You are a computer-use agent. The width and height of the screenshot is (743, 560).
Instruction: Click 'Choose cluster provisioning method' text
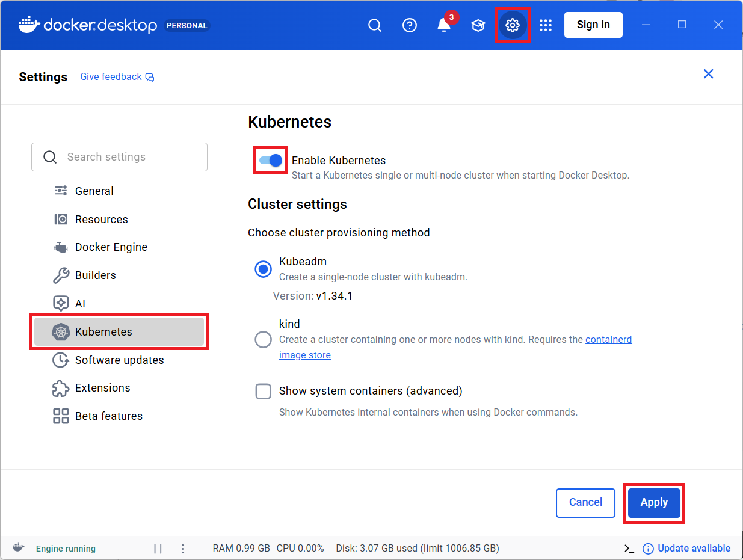[339, 233]
